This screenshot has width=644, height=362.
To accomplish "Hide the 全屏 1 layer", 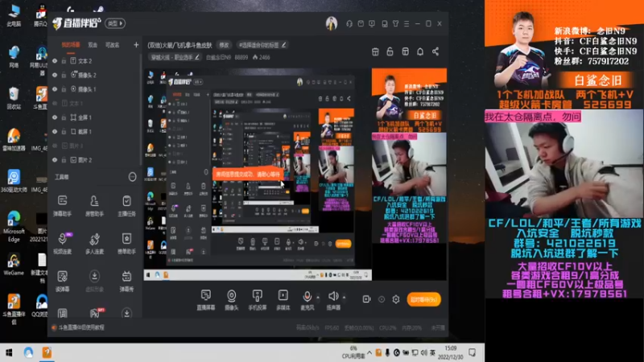I will [55, 117].
